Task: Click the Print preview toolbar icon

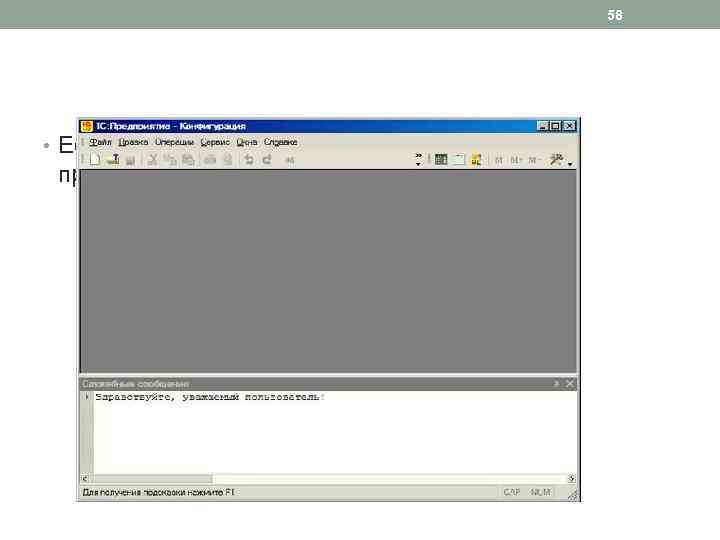Action: [228, 159]
